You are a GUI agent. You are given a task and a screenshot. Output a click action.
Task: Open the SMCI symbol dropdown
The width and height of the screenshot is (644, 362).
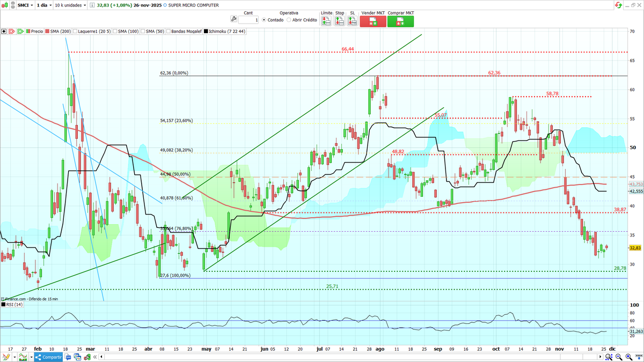coord(25,4)
